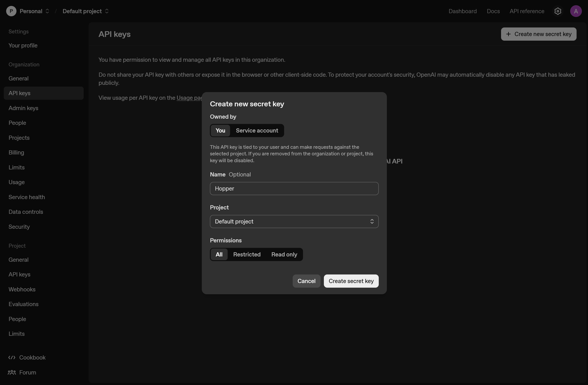Cancel the secret key creation
Viewport: 588px width, 385px height.
306,281
